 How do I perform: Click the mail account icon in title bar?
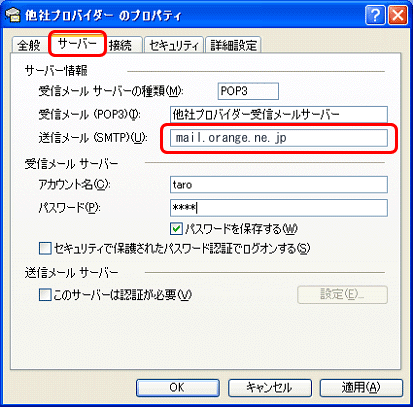[13, 15]
